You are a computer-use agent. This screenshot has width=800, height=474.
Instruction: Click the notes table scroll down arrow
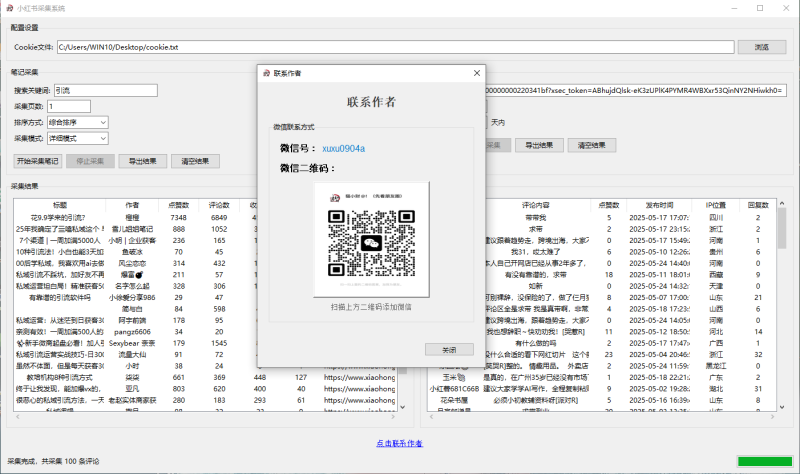pos(403,407)
